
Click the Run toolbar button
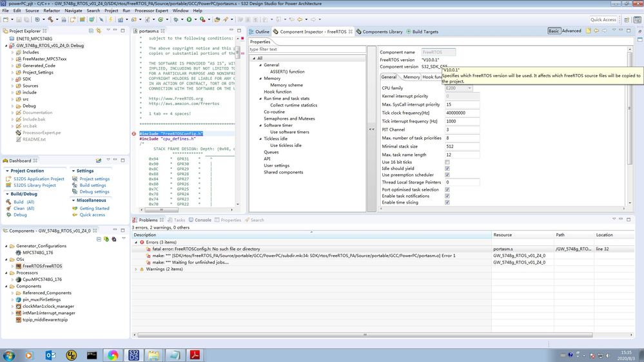[x=188, y=20]
